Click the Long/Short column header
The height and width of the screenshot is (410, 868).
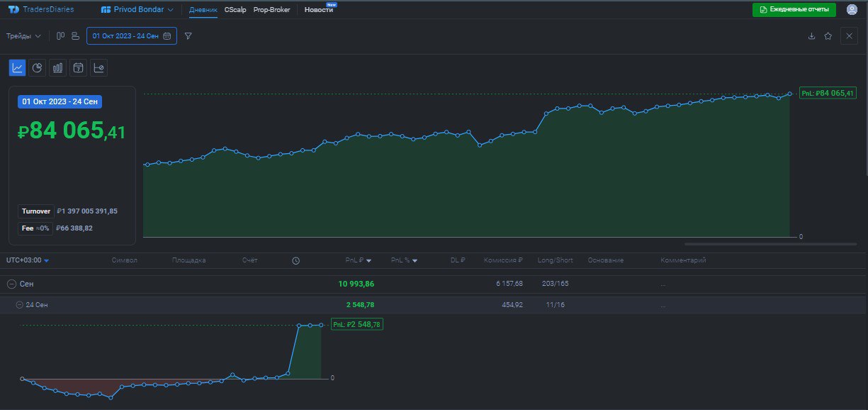[x=556, y=260]
